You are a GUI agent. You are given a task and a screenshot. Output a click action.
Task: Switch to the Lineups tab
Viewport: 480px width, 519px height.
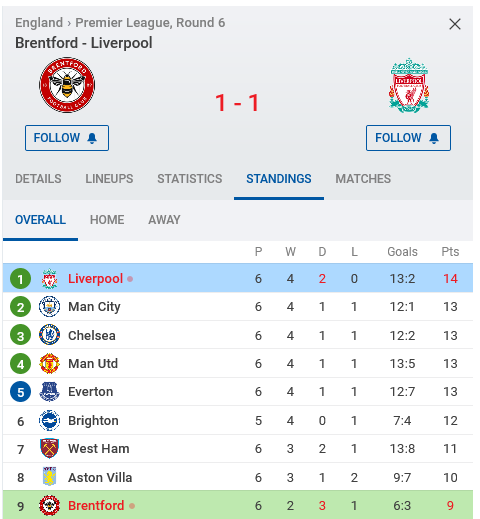[109, 179]
